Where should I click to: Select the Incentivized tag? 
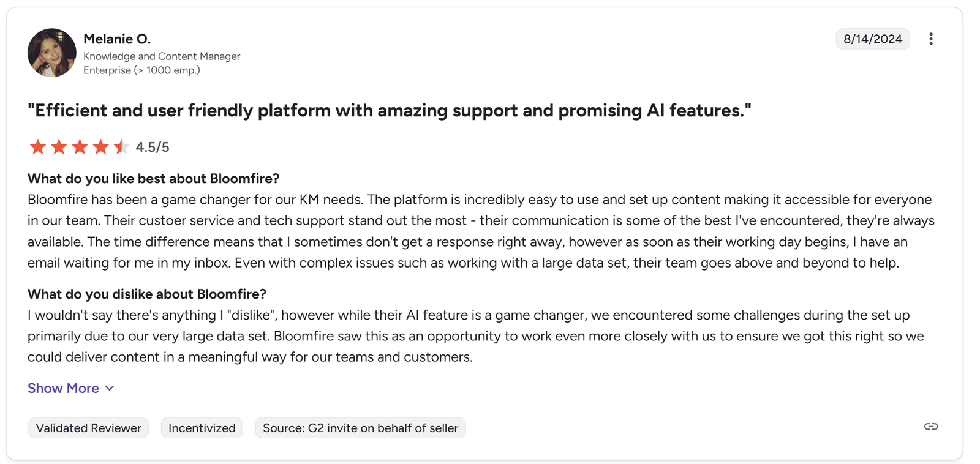202,428
